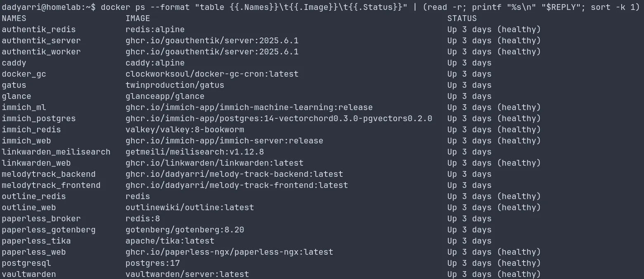Screen dimensions: 644x279
Task: Click the glanceapp/glance image text
Action: (165, 96)
